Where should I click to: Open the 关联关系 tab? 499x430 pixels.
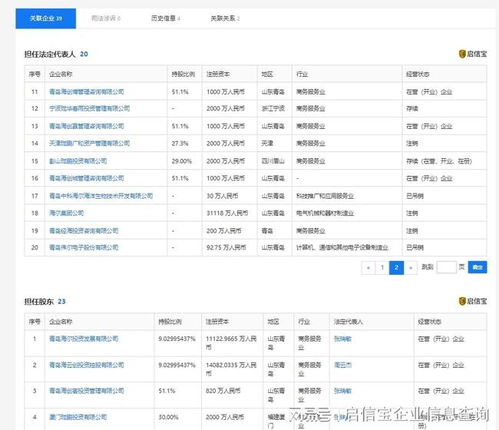point(225,18)
